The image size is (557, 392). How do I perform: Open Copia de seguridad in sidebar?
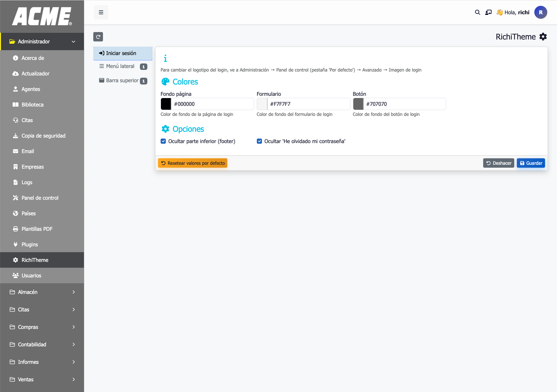43,136
